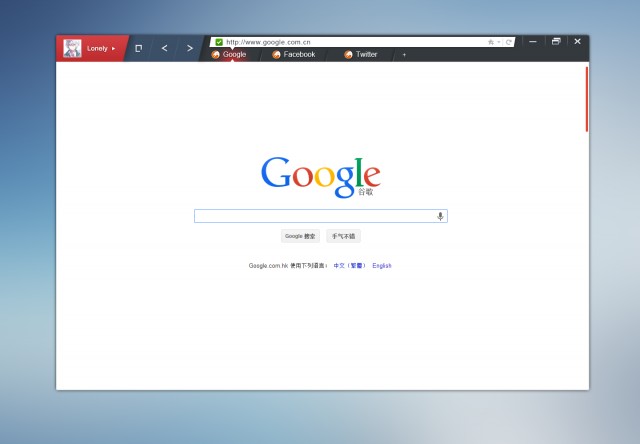640x444 pixels.
Task: Switch to the Facebook tab
Action: 294,54
